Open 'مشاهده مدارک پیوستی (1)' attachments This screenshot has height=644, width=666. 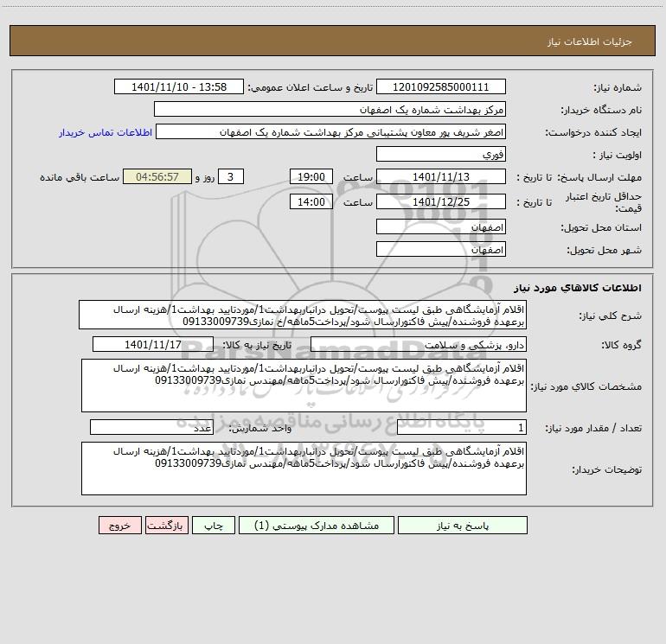point(316,525)
